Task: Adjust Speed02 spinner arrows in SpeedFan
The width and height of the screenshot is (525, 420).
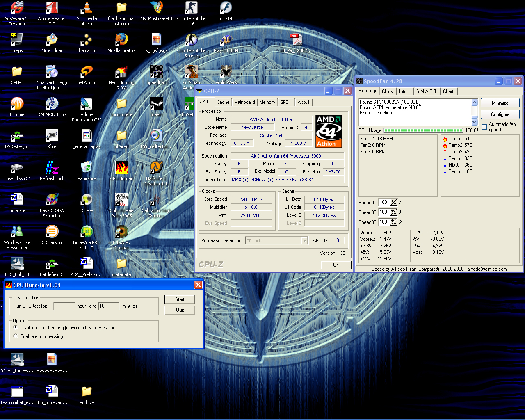Action: 394,212
